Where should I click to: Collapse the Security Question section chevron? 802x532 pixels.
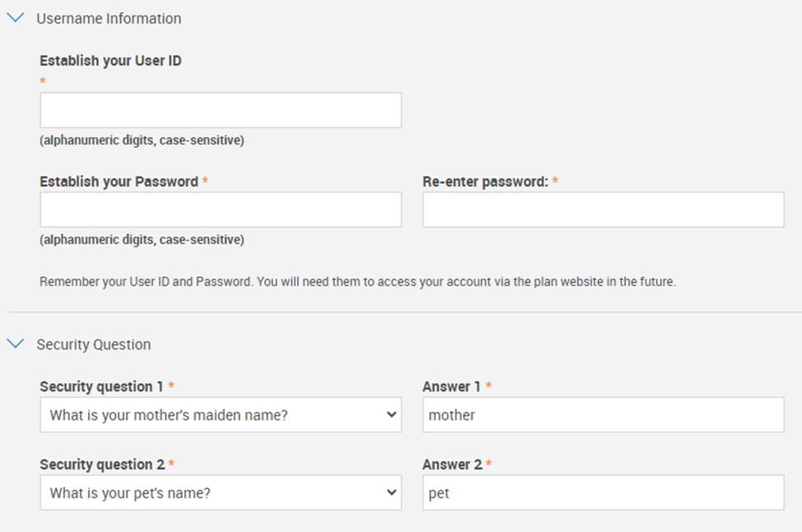click(16, 344)
